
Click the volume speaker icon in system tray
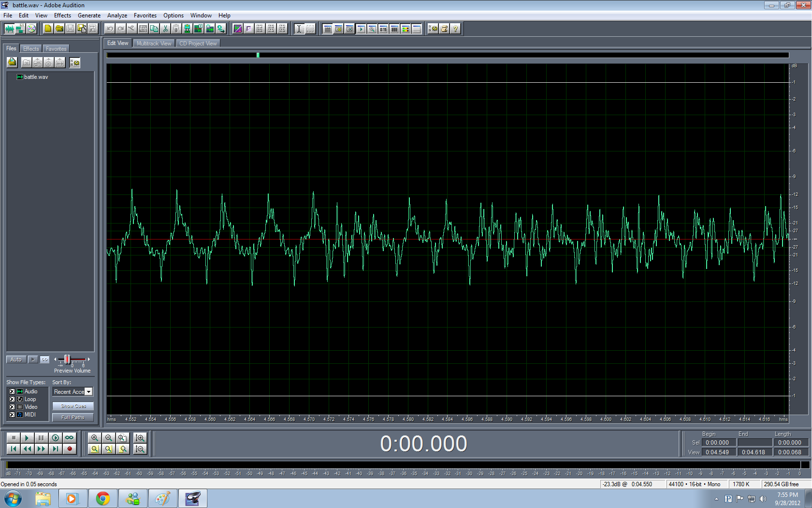(x=763, y=499)
